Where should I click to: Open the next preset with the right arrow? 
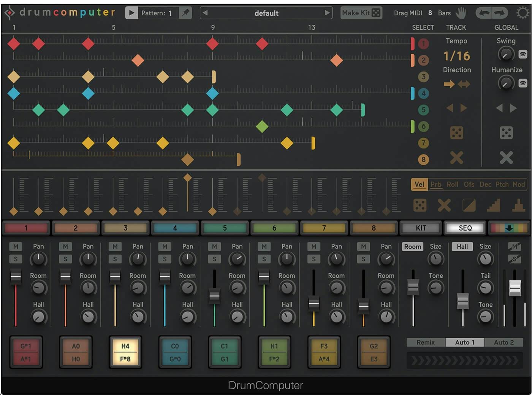click(327, 13)
